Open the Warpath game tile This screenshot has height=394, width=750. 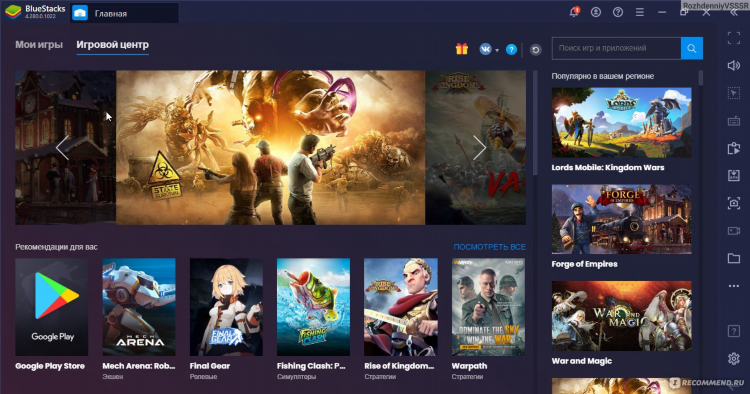point(488,307)
